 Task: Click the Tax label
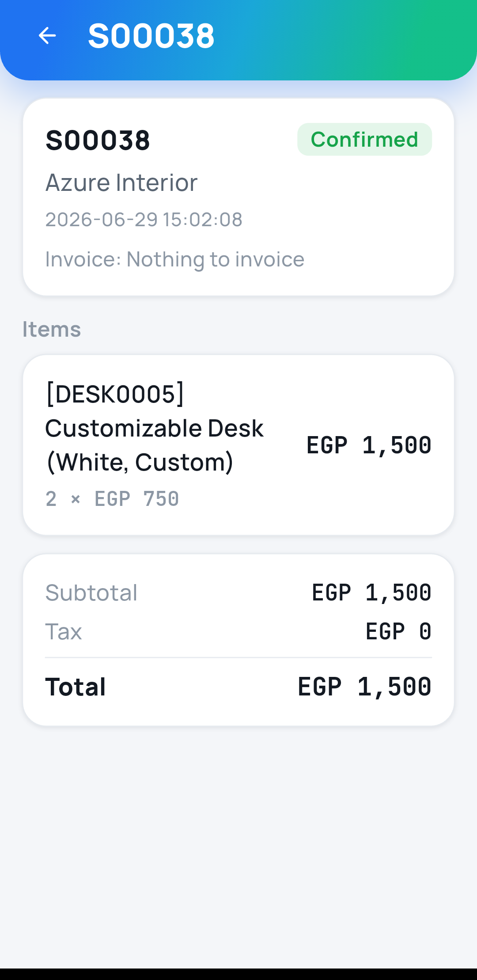(x=64, y=631)
